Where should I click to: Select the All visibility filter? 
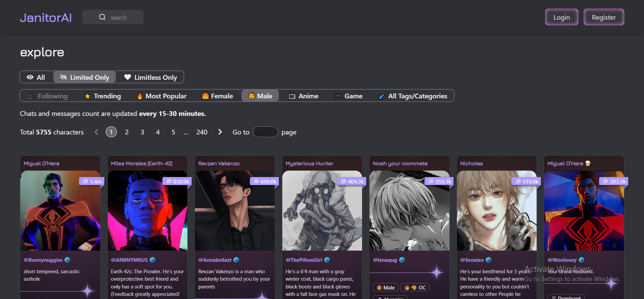click(x=36, y=77)
